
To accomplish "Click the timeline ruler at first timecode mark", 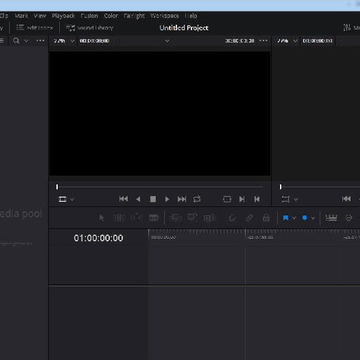I will (x=163, y=237).
